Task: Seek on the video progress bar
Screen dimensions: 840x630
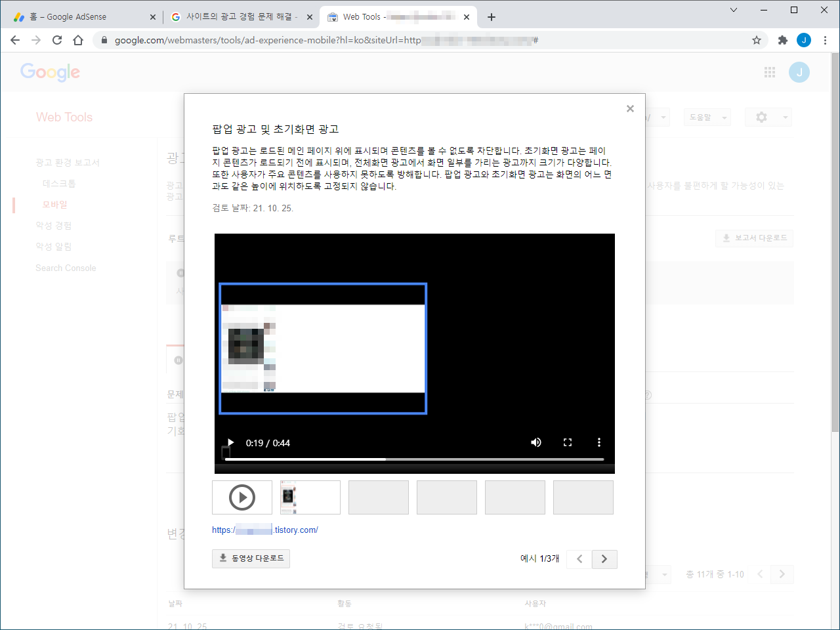Action: point(414,459)
